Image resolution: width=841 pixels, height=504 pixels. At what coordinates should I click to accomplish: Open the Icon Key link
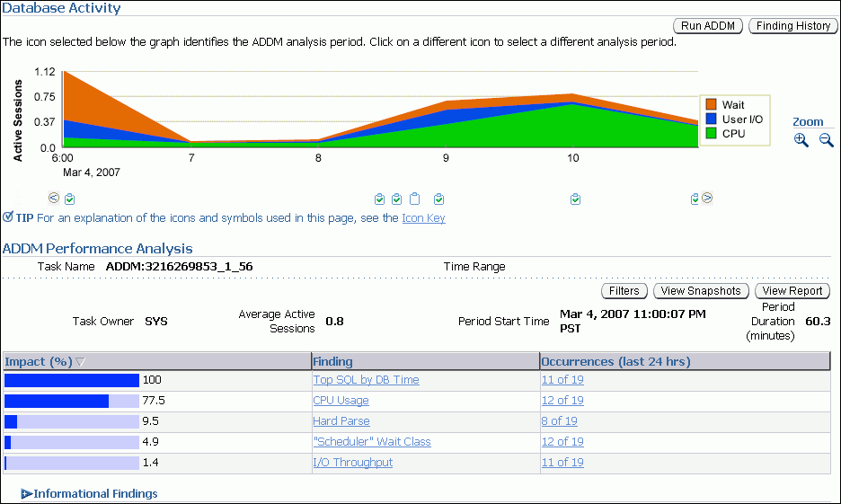[423, 218]
